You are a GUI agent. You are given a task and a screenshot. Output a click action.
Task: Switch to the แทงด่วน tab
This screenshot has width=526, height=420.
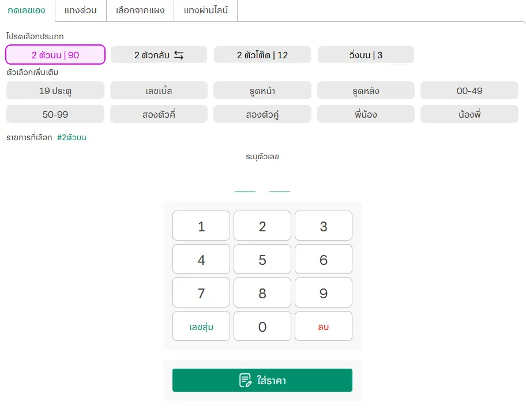[x=80, y=10]
